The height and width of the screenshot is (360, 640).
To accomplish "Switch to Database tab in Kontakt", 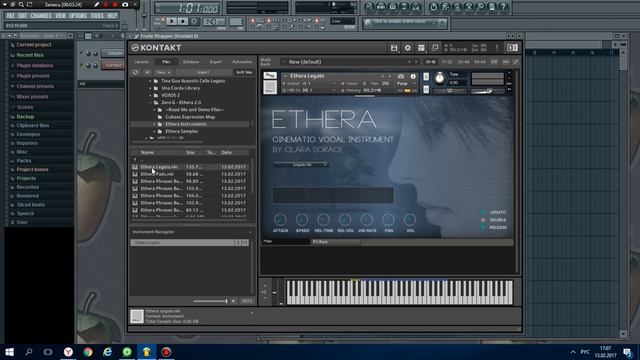I will 191,62.
